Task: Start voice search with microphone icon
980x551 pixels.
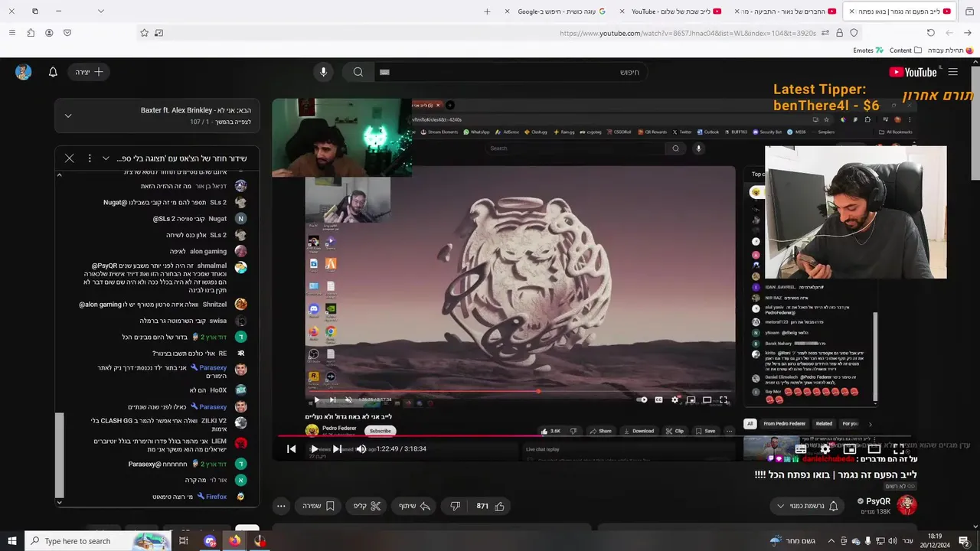Action: point(323,72)
